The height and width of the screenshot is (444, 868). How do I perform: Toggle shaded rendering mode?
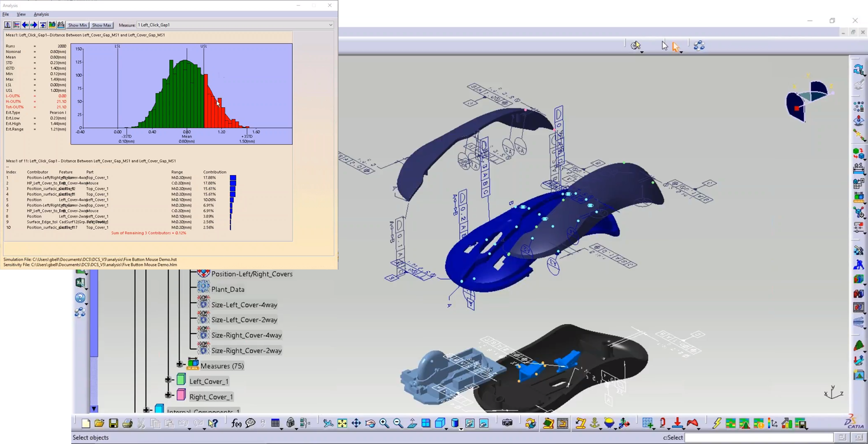pyautogui.click(x=455, y=423)
